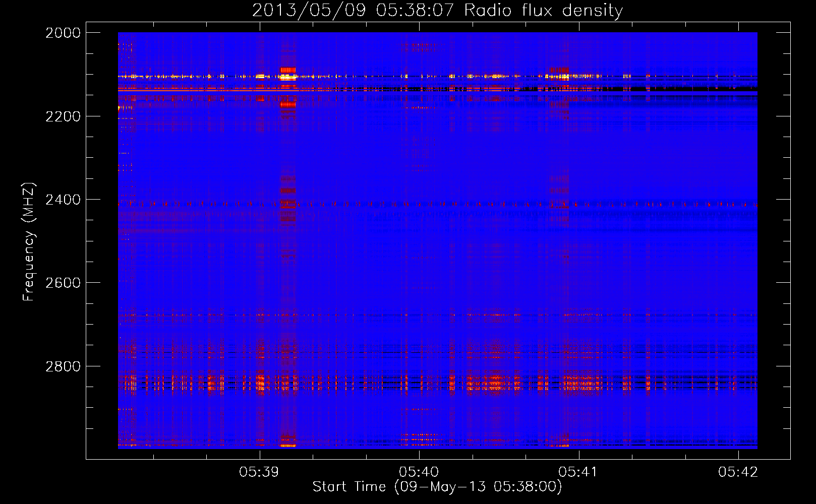
Task: Click the y-axis tick label "2800"
Action: pyautogui.click(x=63, y=366)
